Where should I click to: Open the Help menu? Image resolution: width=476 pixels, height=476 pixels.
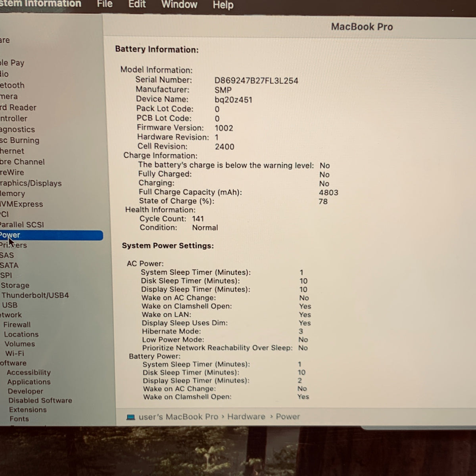point(223,5)
